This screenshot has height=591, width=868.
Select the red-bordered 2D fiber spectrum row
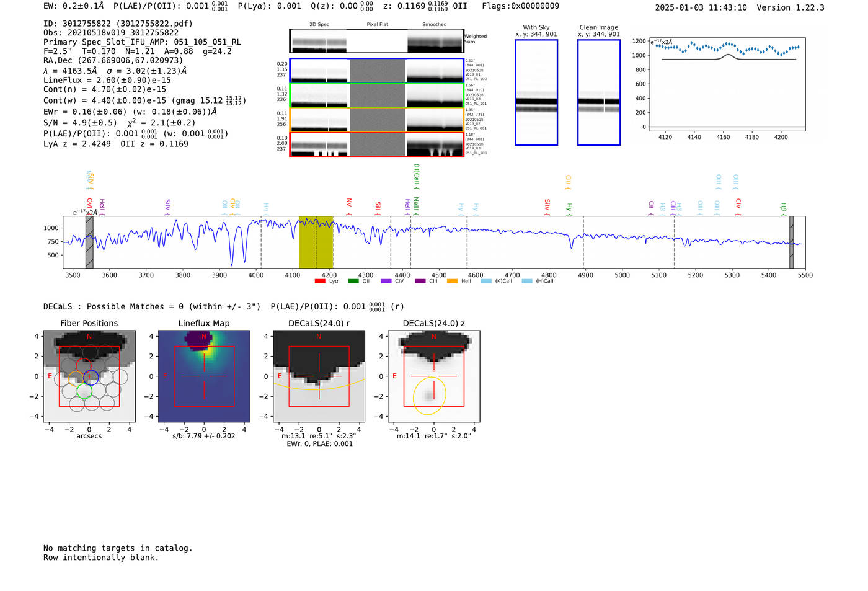(376, 144)
